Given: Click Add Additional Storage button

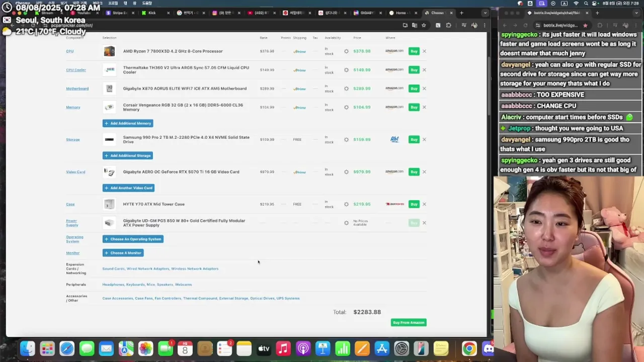Looking at the screenshot, I should pos(128,156).
